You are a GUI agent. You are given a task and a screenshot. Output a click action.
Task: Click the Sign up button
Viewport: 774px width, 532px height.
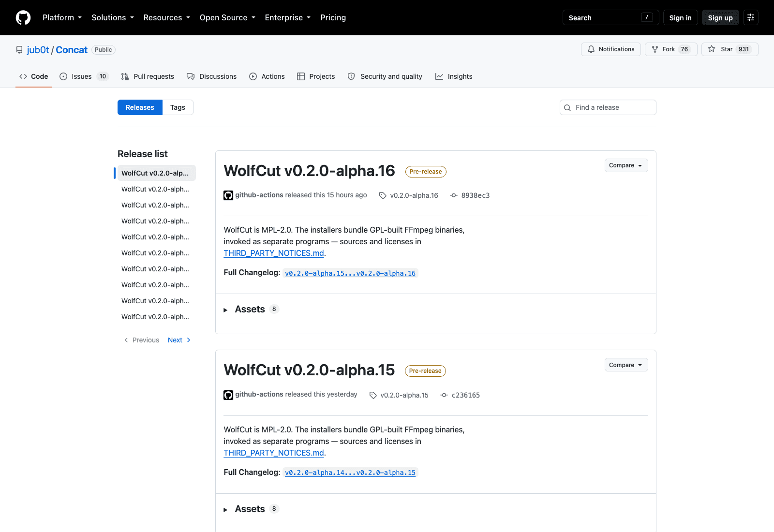click(x=720, y=17)
